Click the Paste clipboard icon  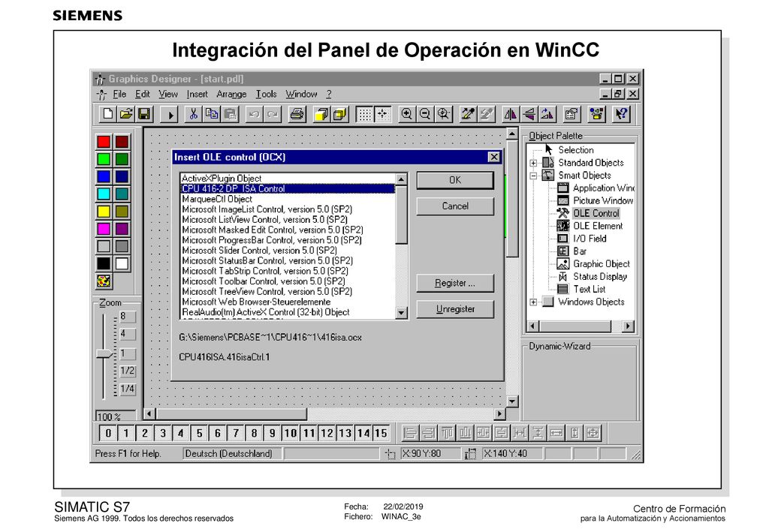coord(230,114)
